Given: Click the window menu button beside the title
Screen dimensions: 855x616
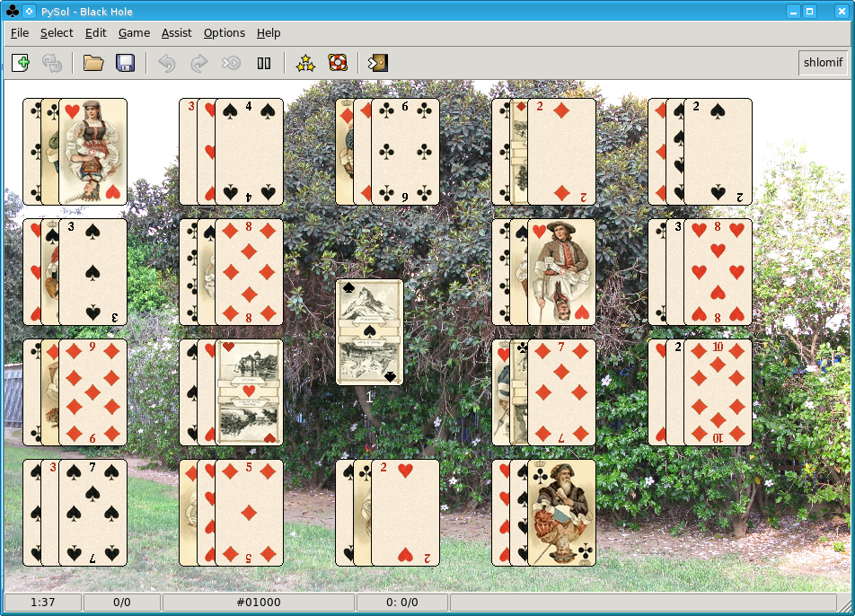Looking at the screenshot, I should [30, 11].
